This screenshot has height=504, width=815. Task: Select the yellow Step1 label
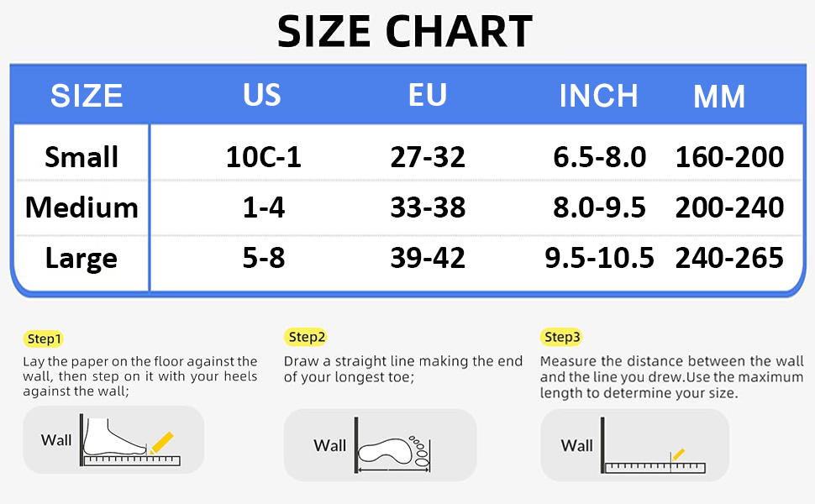click(44, 339)
